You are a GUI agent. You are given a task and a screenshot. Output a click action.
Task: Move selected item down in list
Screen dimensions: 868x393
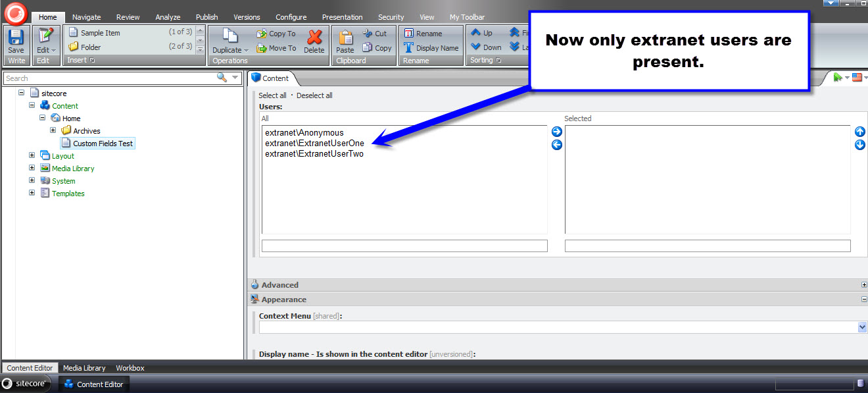pyautogui.click(x=859, y=145)
